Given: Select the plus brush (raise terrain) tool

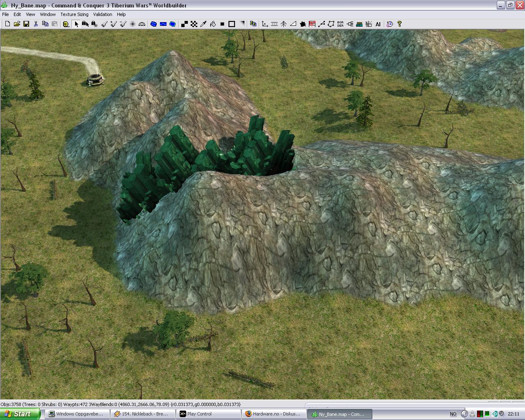Looking at the screenshot, I should coord(114,24).
